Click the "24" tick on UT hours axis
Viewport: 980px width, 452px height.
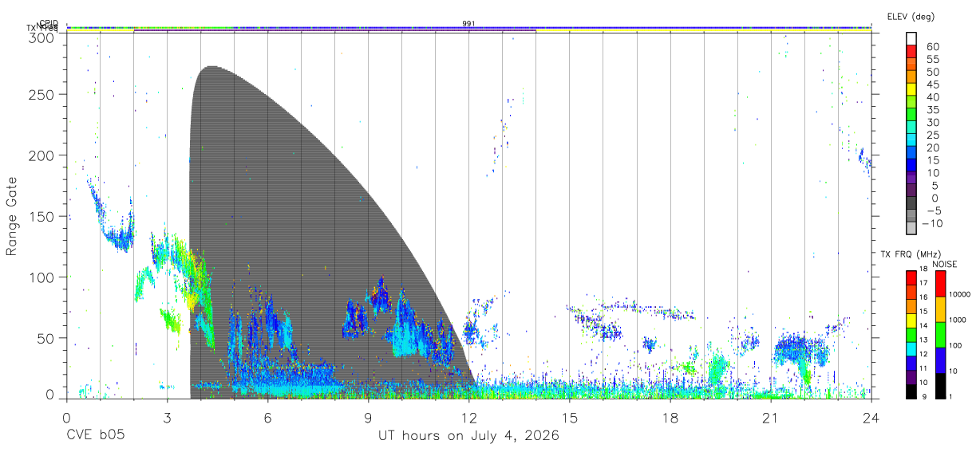871,418
